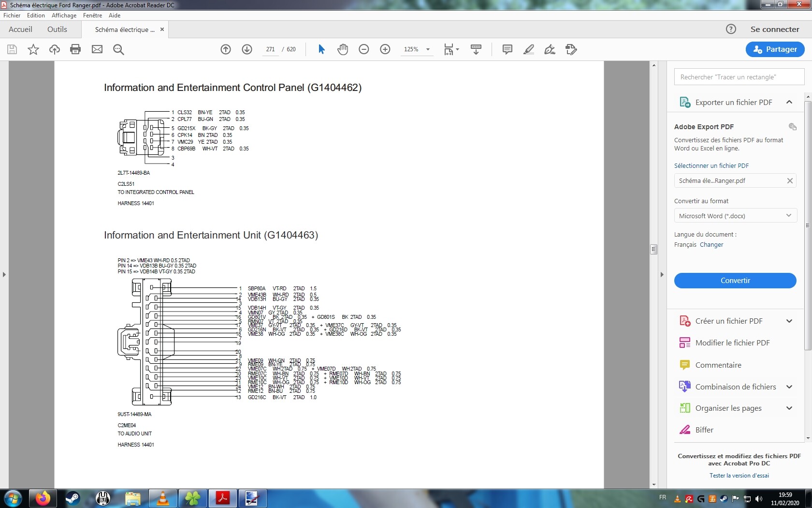
Task: Click the page number field 271
Action: click(270, 49)
